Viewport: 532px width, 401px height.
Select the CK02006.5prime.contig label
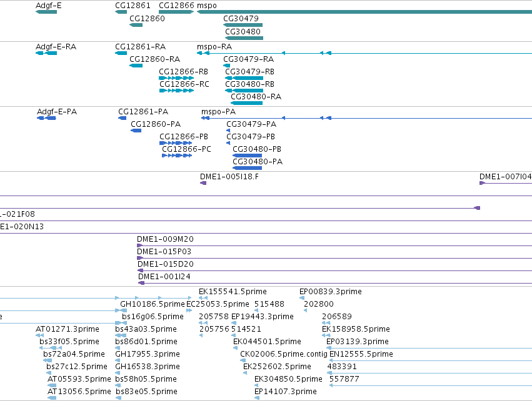[x=284, y=354]
